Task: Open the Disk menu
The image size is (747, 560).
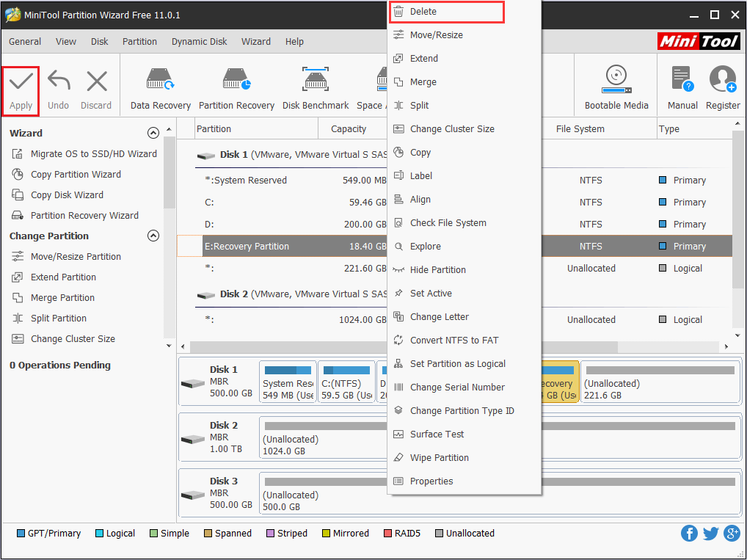Action: click(x=100, y=41)
